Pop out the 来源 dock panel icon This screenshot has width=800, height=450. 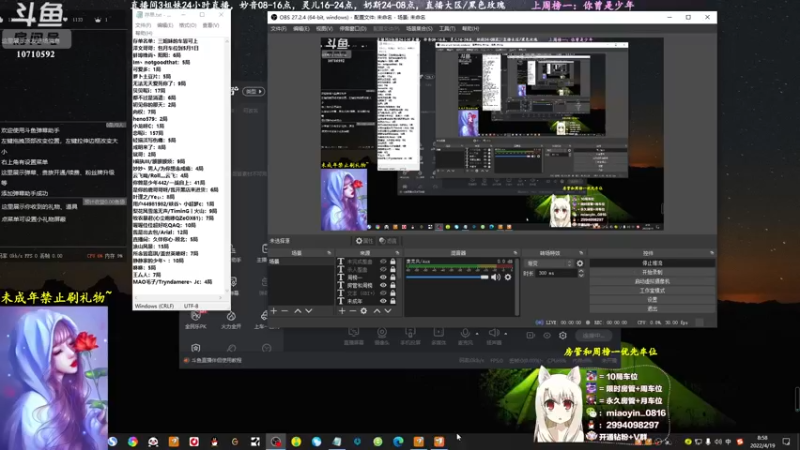tap(397, 253)
